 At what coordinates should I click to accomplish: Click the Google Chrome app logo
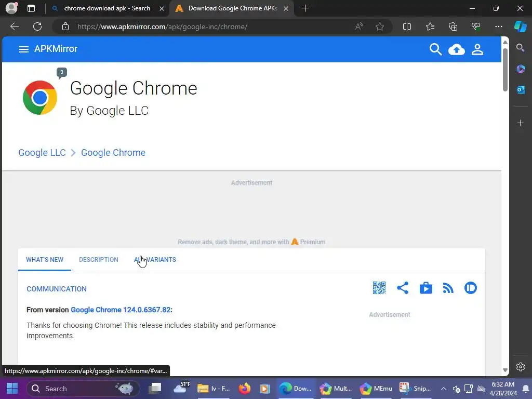(40, 98)
